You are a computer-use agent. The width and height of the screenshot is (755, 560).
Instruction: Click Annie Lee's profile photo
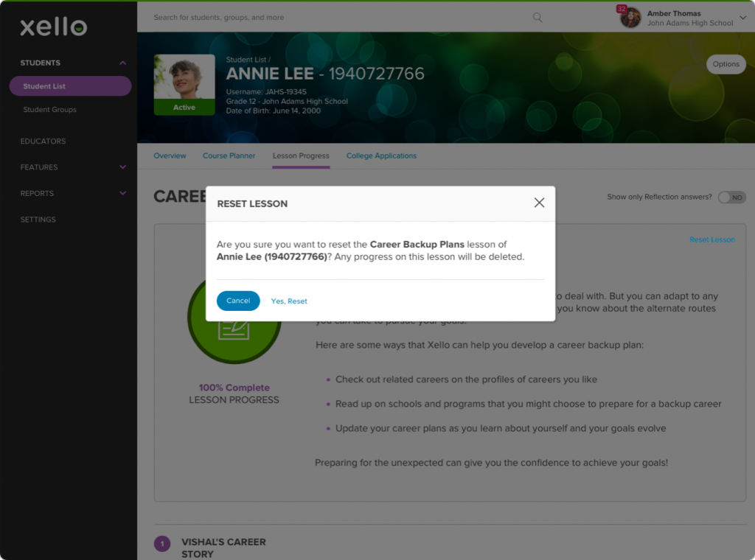click(x=184, y=80)
